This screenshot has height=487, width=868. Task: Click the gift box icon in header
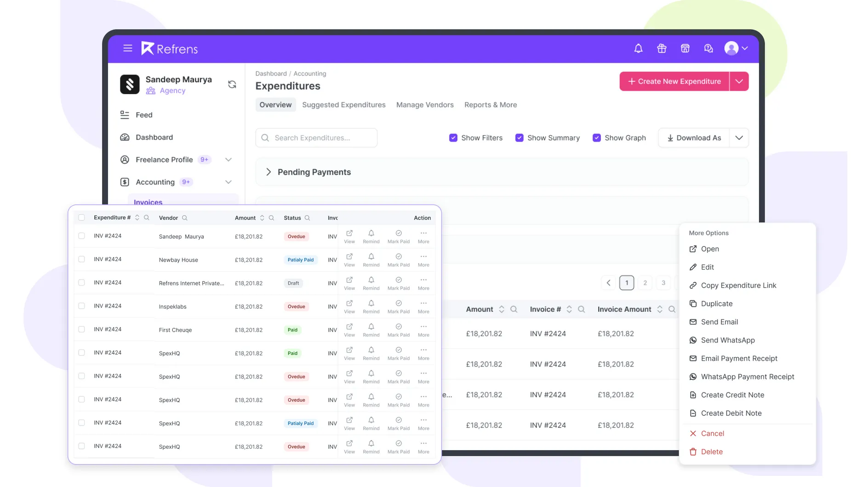662,48
